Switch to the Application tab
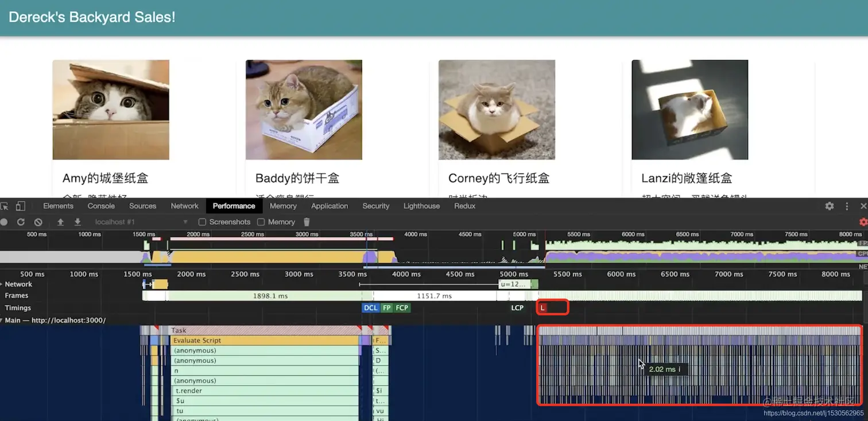 tap(330, 206)
